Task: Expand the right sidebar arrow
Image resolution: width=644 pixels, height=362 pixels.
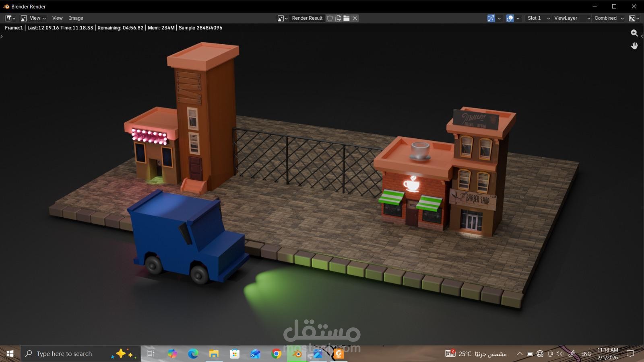Action: (642, 36)
